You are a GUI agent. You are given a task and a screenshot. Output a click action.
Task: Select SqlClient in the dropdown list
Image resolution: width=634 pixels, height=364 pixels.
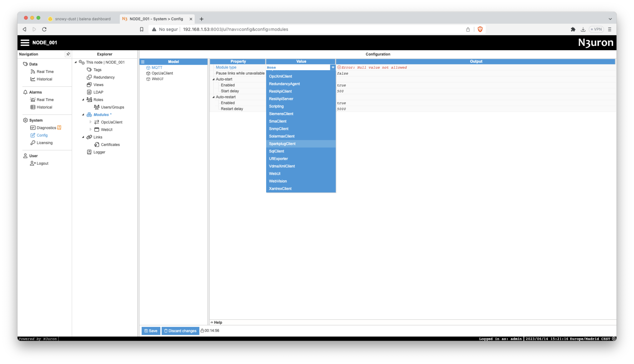click(x=276, y=151)
